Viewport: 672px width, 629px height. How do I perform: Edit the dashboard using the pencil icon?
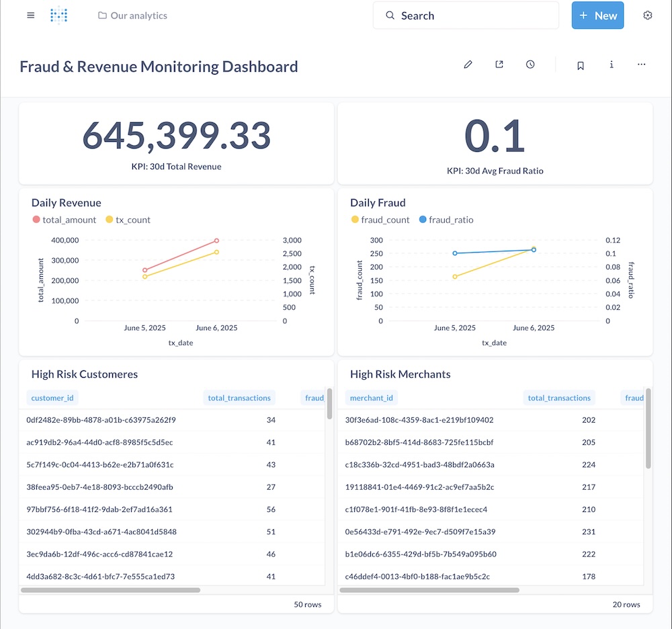coord(468,64)
